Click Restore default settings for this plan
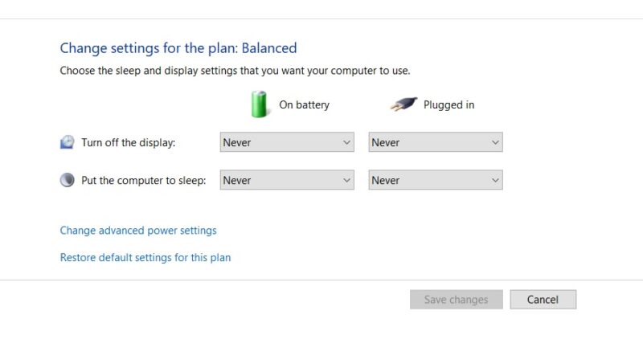 point(145,258)
